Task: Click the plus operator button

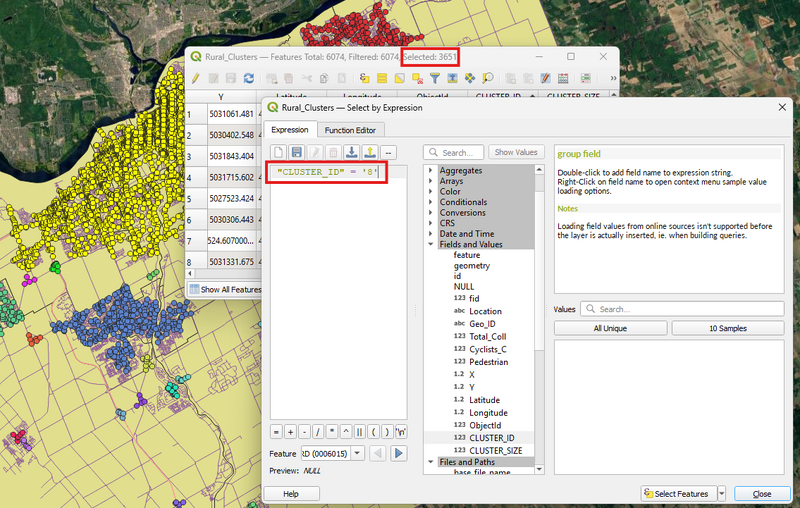Action: (290, 432)
